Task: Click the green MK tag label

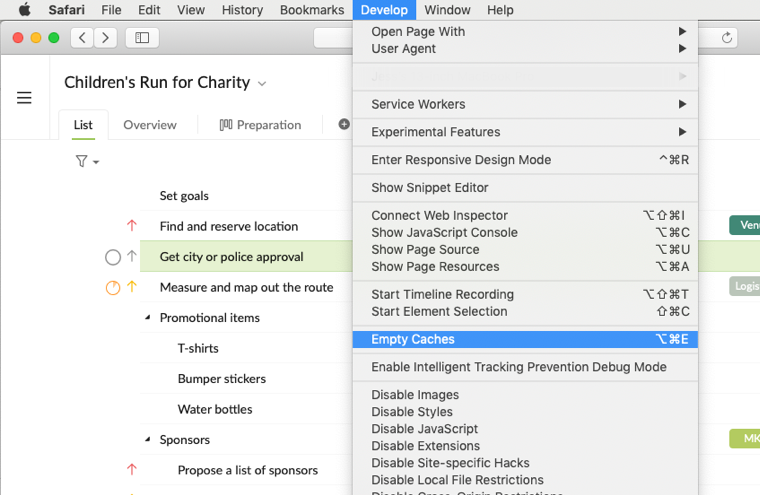Action: pyautogui.click(x=744, y=438)
